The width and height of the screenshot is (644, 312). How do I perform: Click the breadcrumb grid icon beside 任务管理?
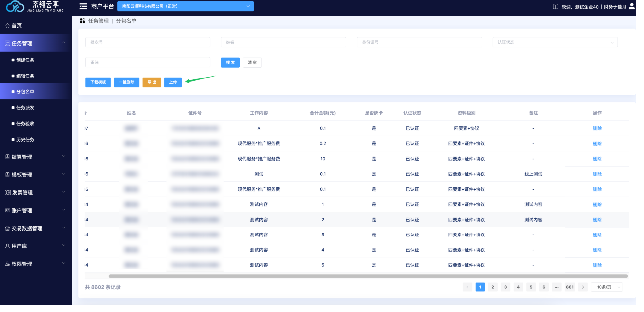(x=82, y=21)
